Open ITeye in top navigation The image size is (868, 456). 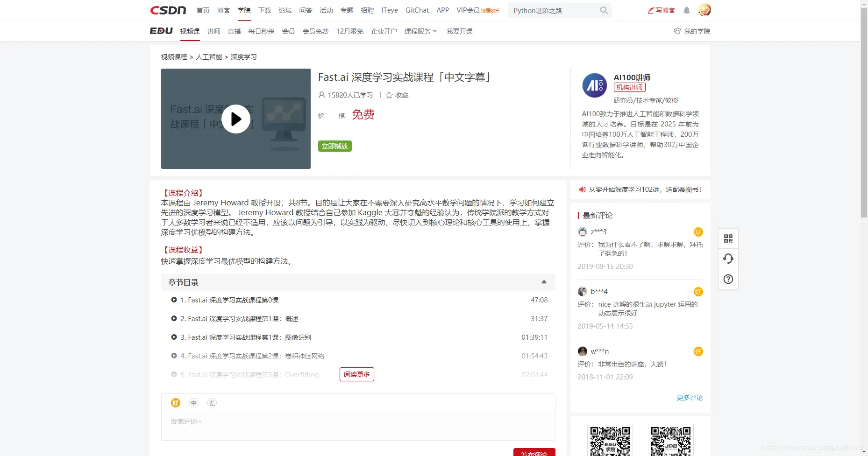[x=390, y=10]
